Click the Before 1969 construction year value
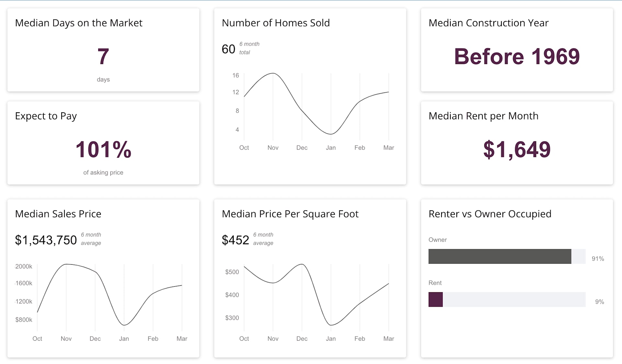 click(517, 56)
